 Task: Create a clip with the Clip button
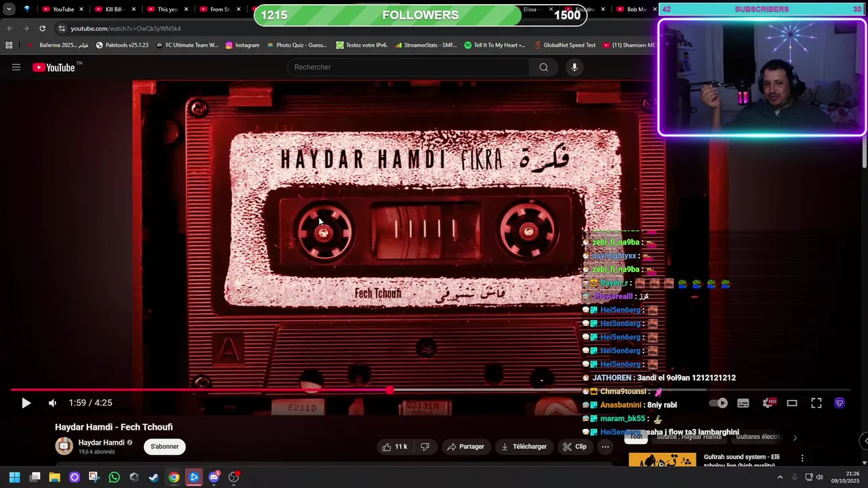(575, 447)
